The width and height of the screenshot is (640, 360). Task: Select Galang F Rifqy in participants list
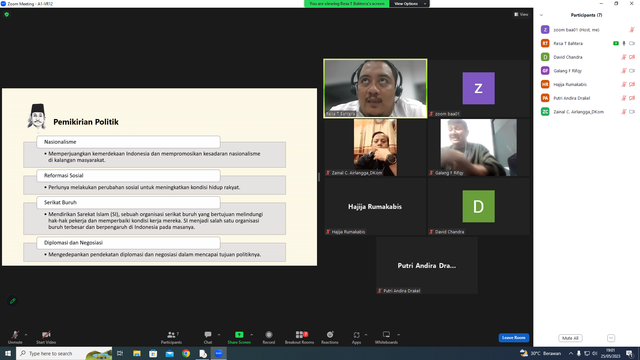(x=587, y=71)
